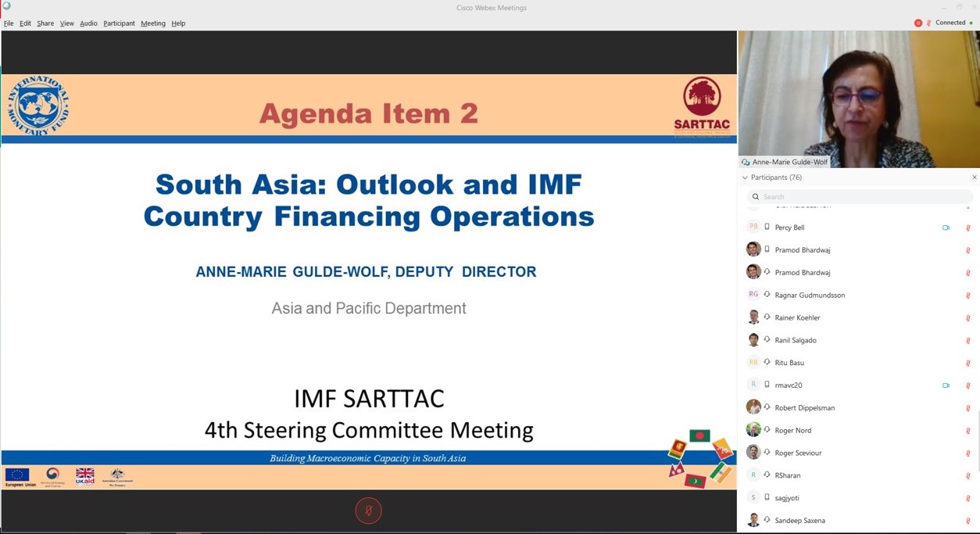This screenshot has height=534, width=980.
Task: Open the Participant menu
Action: pos(119,23)
